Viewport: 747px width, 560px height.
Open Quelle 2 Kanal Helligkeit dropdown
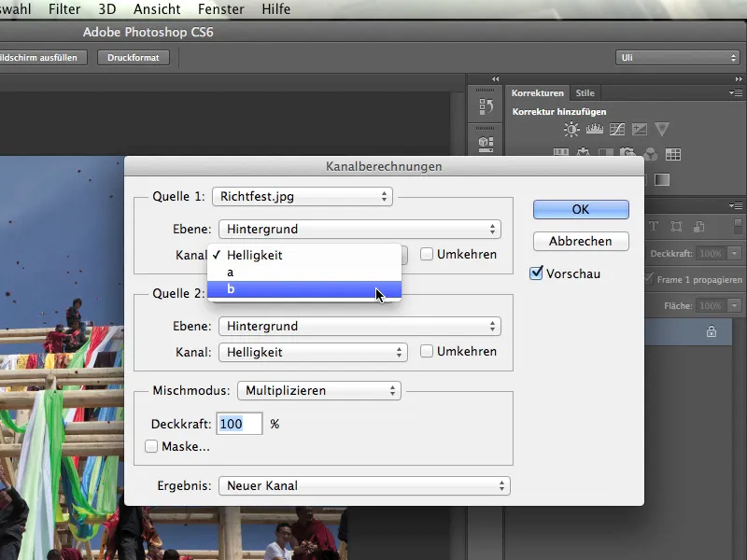313,353
